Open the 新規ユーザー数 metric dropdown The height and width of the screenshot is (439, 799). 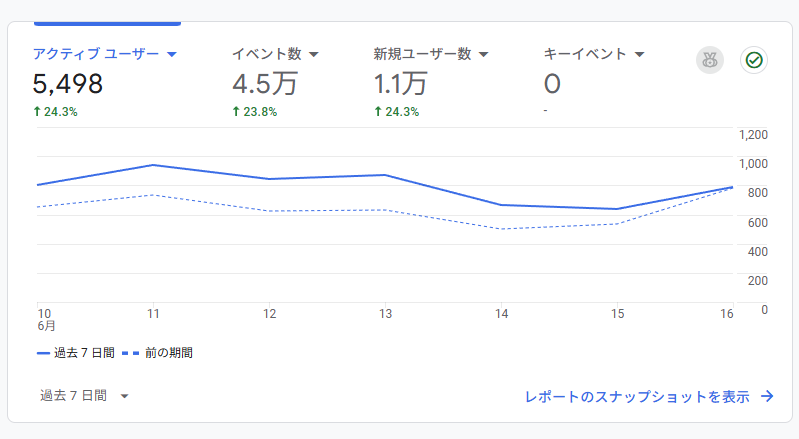click(483, 54)
